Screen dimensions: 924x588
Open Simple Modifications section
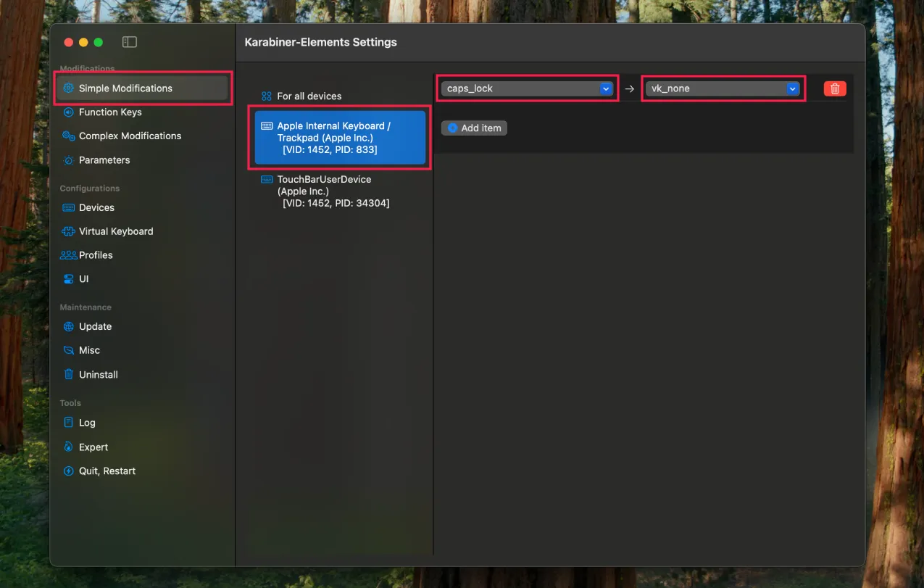(143, 88)
